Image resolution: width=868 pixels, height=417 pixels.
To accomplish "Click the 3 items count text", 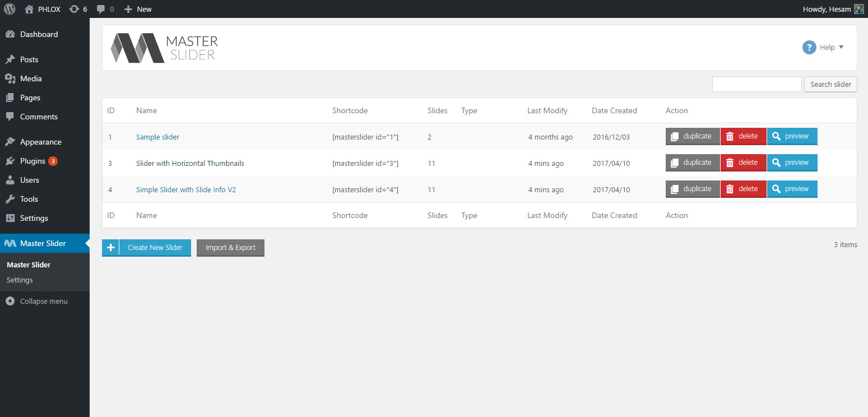I will tap(846, 244).
